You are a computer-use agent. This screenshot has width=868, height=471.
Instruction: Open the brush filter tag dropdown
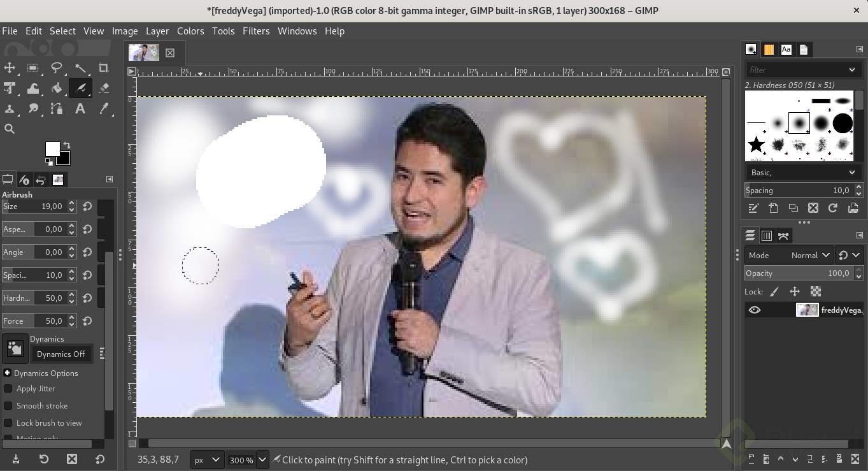[852, 69]
